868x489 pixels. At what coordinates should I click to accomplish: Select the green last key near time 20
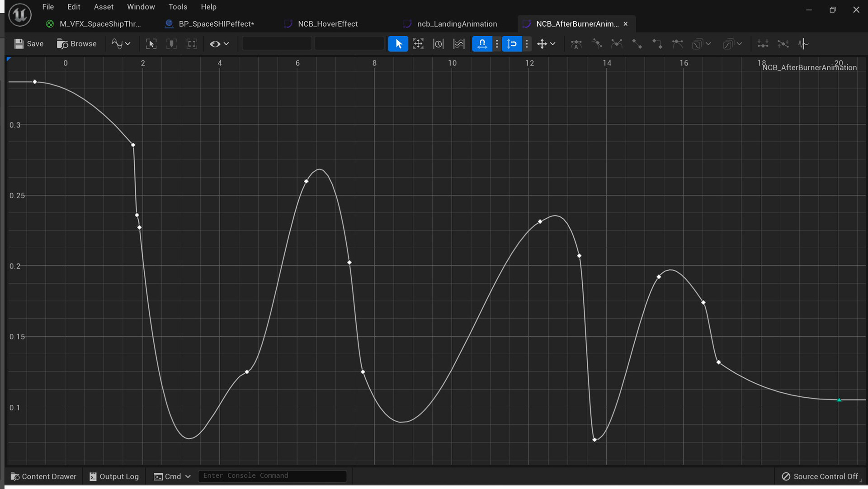pyautogui.click(x=839, y=400)
